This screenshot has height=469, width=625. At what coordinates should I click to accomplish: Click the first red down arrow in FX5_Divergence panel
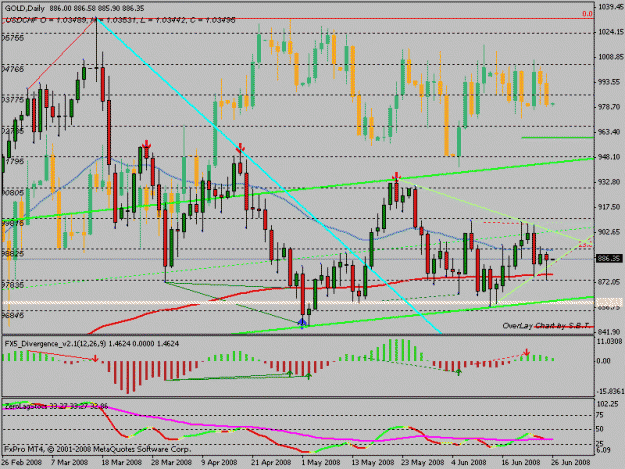coord(95,359)
